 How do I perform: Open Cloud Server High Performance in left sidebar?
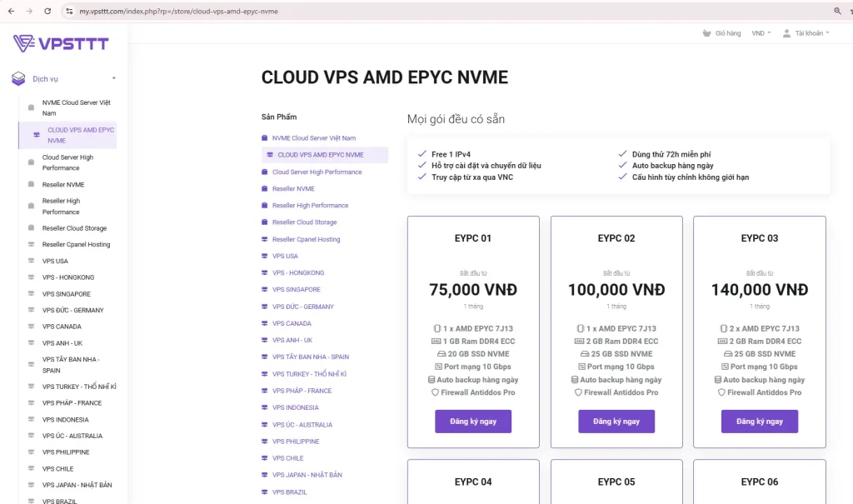pos(67,162)
